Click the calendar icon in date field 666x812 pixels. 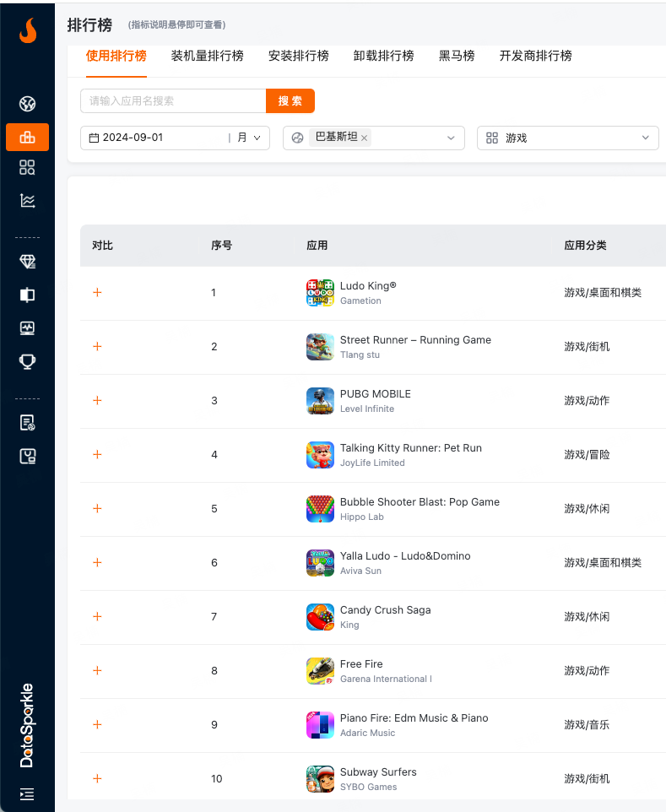94,138
